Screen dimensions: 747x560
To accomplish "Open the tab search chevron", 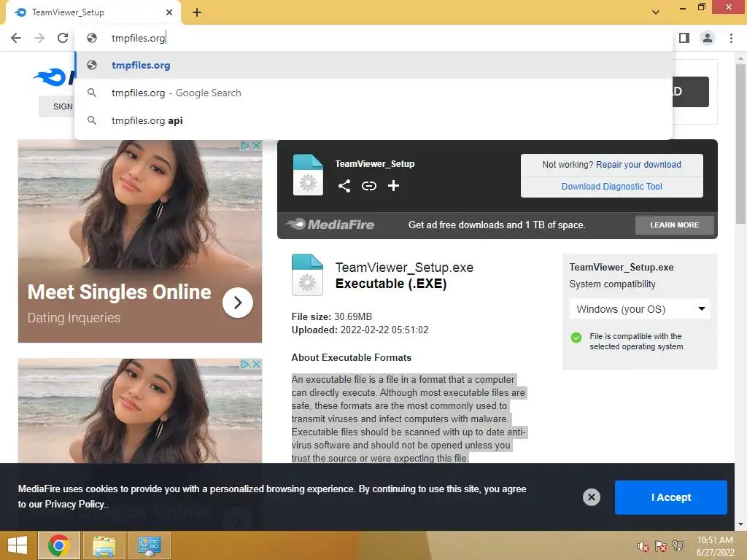I will coord(656,12).
